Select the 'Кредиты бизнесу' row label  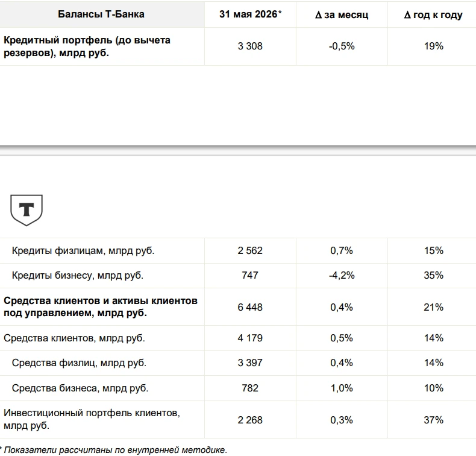(77, 275)
